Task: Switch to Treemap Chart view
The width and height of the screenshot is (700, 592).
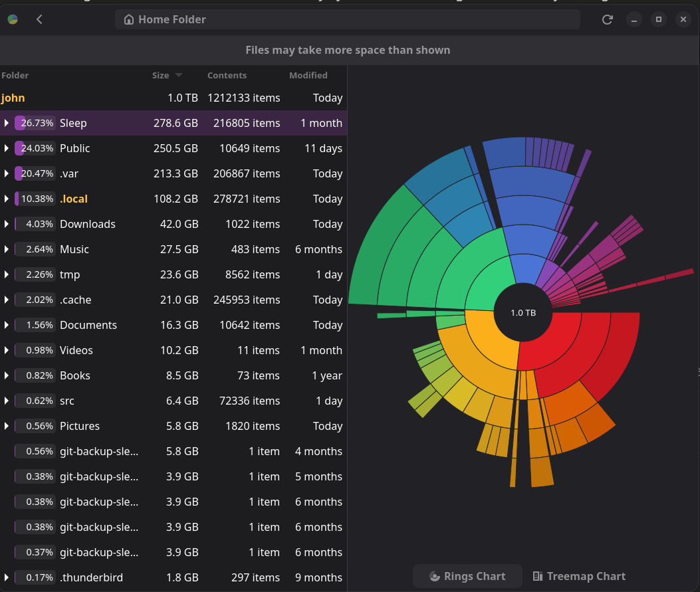Action: (579, 576)
